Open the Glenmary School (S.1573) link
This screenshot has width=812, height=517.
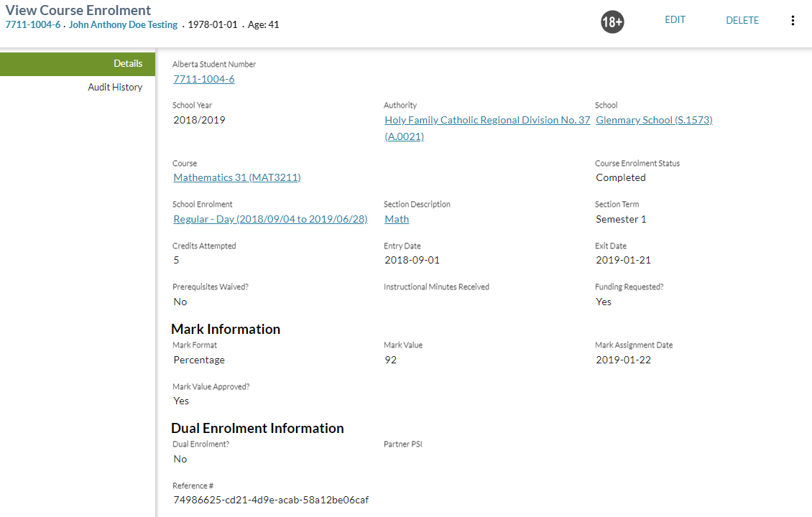coord(654,120)
